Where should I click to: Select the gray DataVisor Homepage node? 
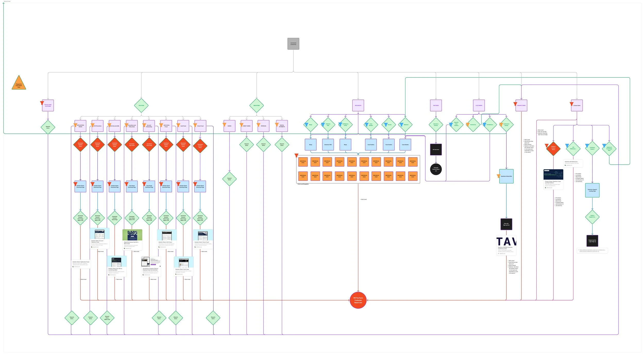tap(293, 44)
